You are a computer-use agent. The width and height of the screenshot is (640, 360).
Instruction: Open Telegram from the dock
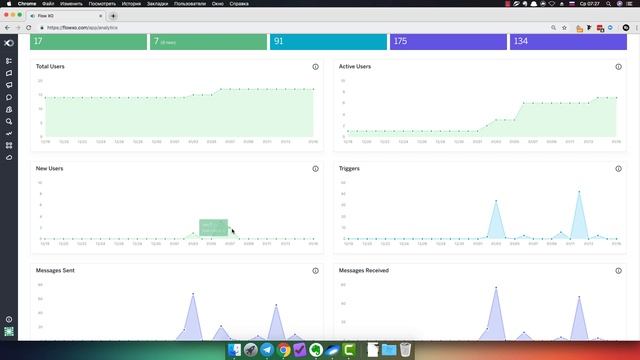click(267, 350)
